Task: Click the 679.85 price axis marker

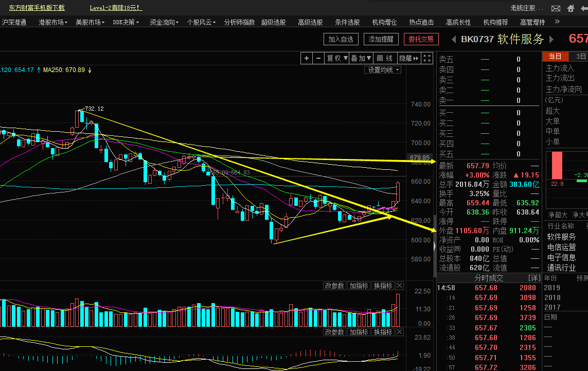Action: [x=420, y=157]
